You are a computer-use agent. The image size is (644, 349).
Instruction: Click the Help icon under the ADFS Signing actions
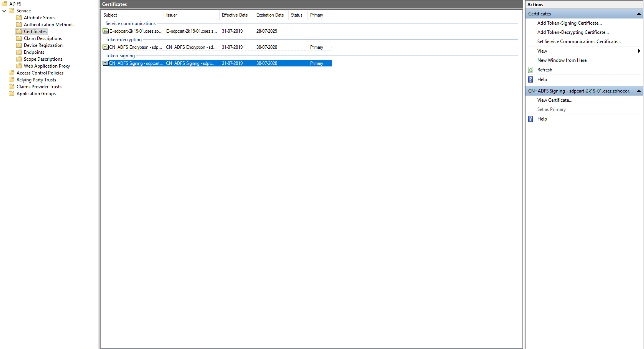click(531, 119)
